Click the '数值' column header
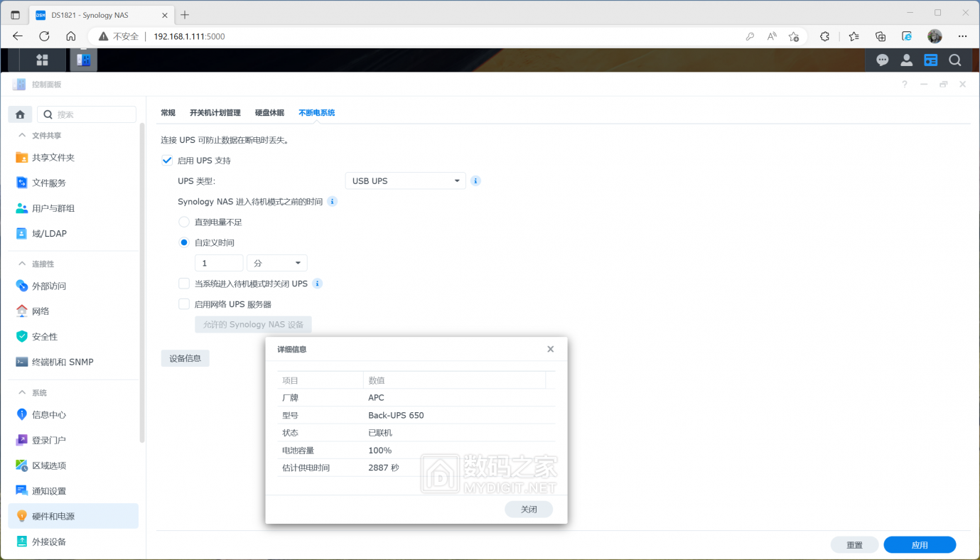The height and width of the screenshot is (560, 980). pos(377,381)
